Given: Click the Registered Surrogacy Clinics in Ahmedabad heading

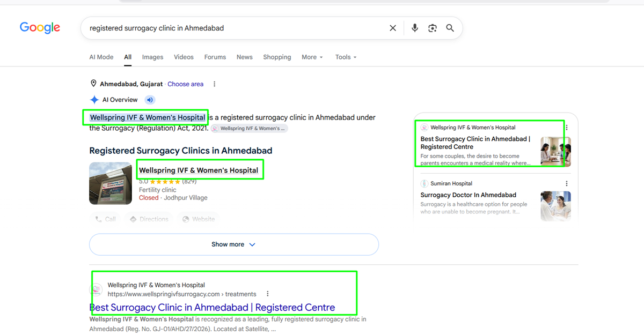Looking at the screenshot, I should [x=181, y=151].
